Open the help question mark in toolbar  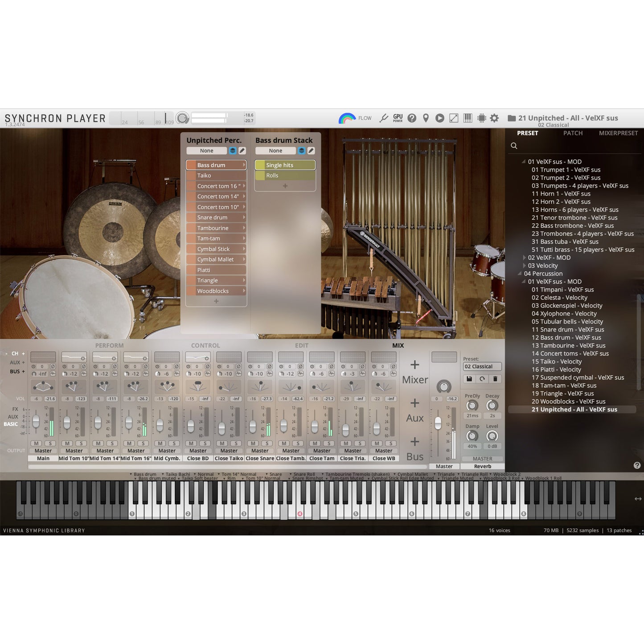412,118
